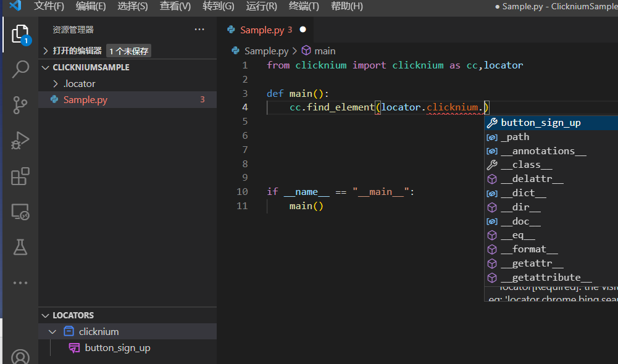This screenshot has height=364, width=618.
Task: Click the Python file icon in breadcrumb
Action: click(x=236, y=51)
